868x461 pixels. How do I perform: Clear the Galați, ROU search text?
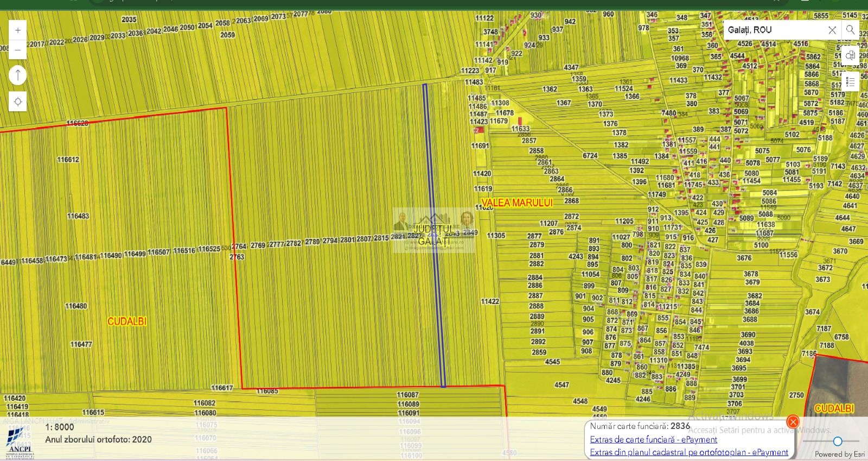coord(832,30)
